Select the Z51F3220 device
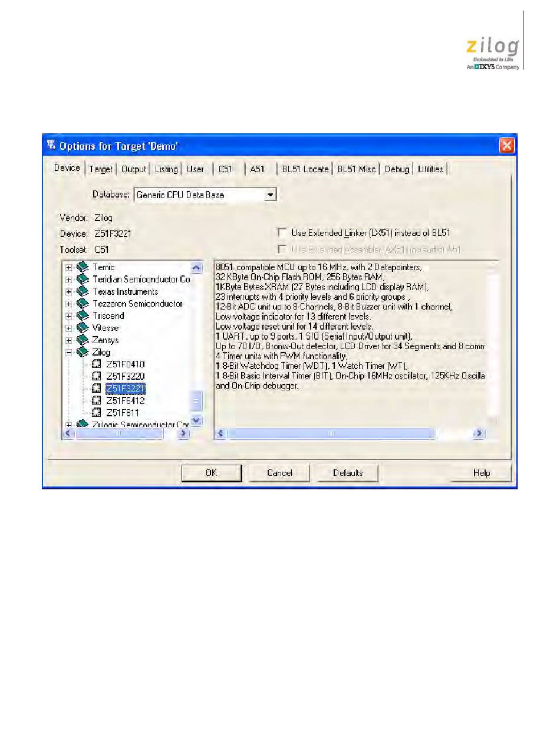The width and height of the screenshot is (560, 743). pyautogui.click(x=125, y=376)
